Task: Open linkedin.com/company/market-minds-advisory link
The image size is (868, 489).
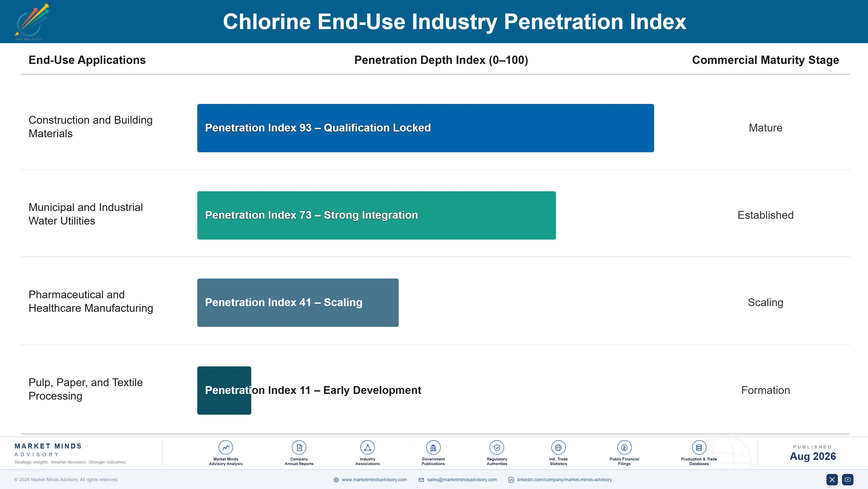Action: coord(564,480)
